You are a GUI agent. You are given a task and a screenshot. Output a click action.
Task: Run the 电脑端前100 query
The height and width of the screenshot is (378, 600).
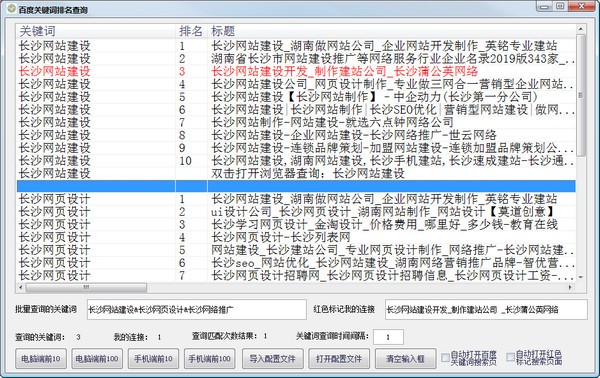[x=97, y=359]
